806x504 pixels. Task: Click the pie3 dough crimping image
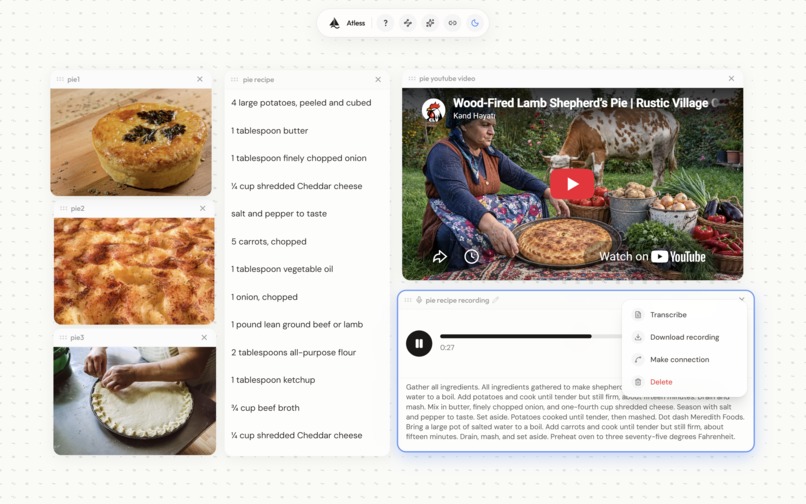[135, 401]
